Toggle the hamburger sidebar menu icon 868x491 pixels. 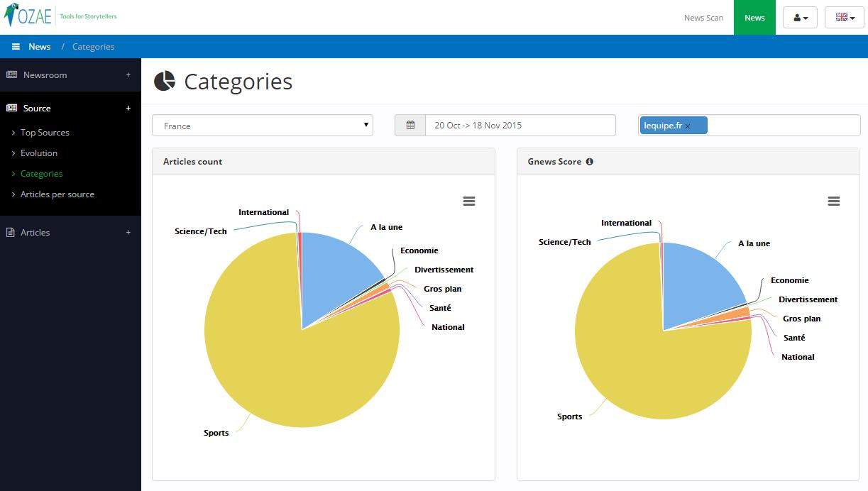tap(16, 47)
